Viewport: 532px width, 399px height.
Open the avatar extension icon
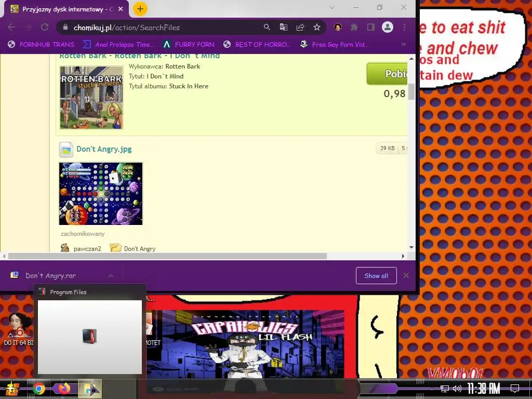[x=338, y=27]
